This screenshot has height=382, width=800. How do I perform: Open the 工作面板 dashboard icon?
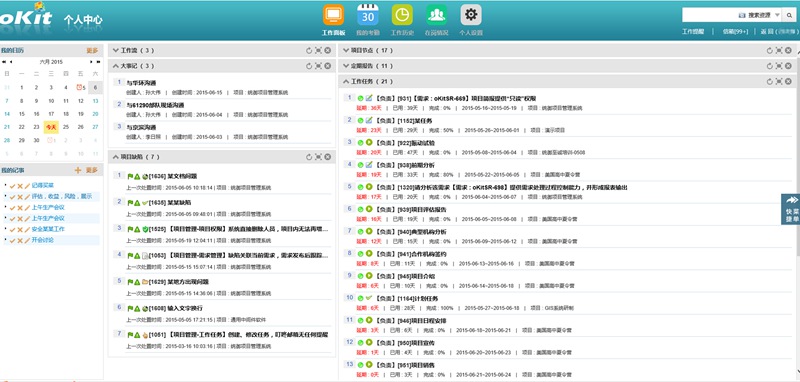333,15
